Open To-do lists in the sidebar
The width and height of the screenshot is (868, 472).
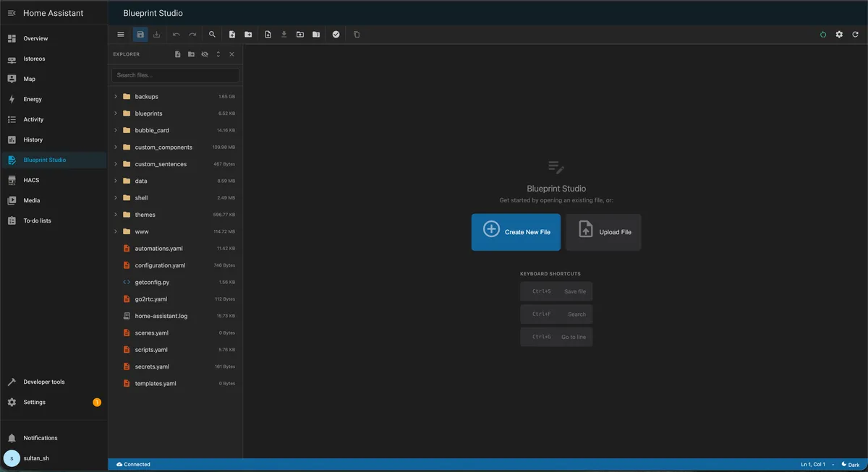pos(54,220)
